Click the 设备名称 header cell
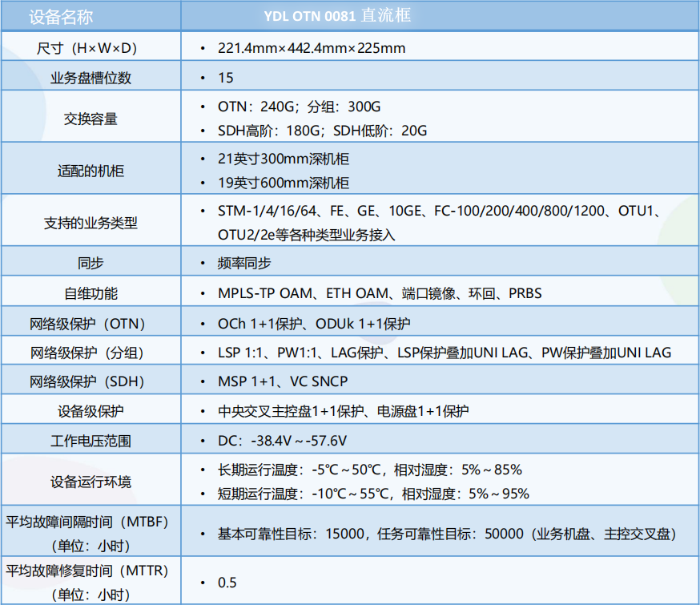The height and width of the screenshot is (605, 700). click(x=62, y=15)
